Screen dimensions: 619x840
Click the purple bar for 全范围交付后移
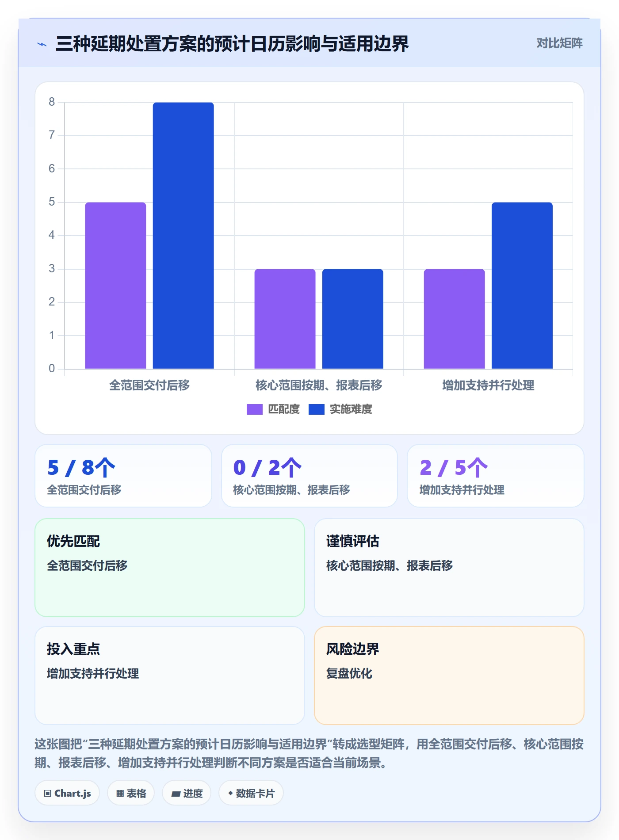(x=115, y=286)
